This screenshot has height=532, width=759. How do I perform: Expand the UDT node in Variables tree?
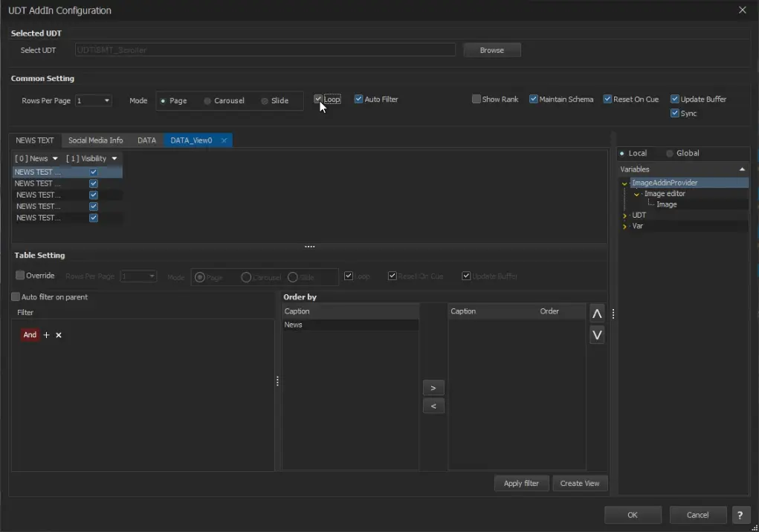(x=624, y=215)
